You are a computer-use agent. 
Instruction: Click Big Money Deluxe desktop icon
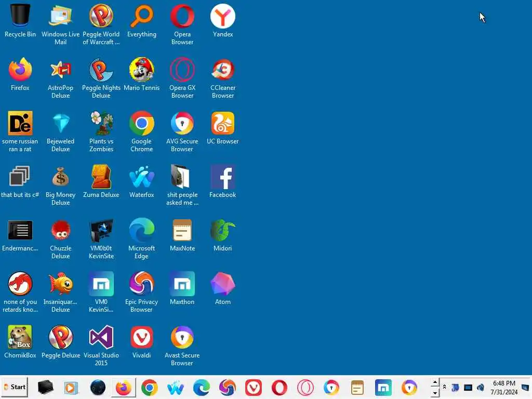pyautogui.click(x=60, y=185)
